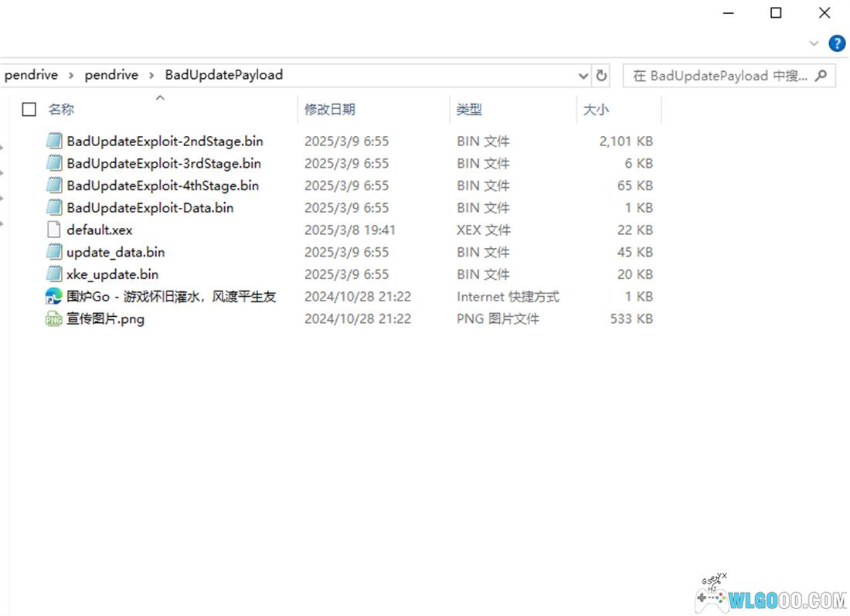850x616 pixels.
Task: Click the default.xex file icon
Action: [53, 230]
